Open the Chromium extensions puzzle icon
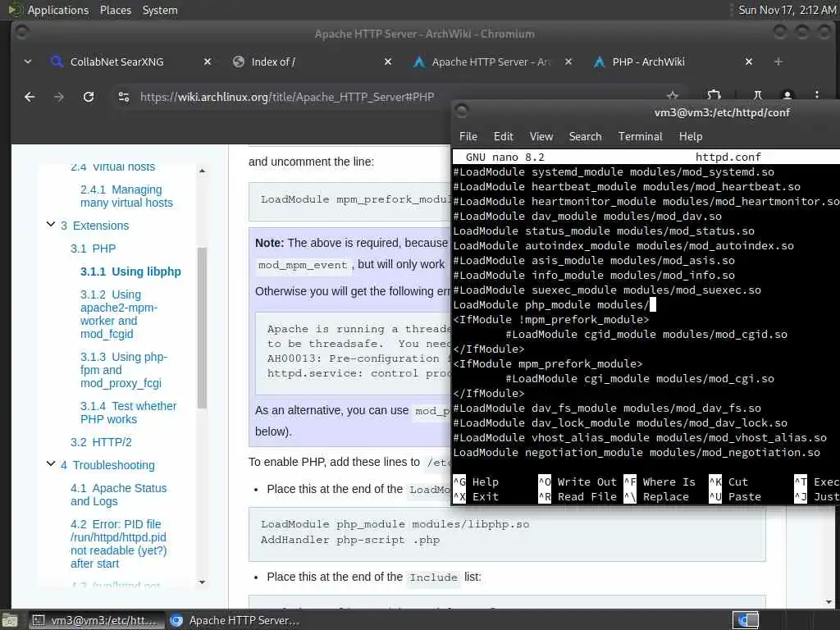This screenshot has height=630, width=840. (714, 95)
